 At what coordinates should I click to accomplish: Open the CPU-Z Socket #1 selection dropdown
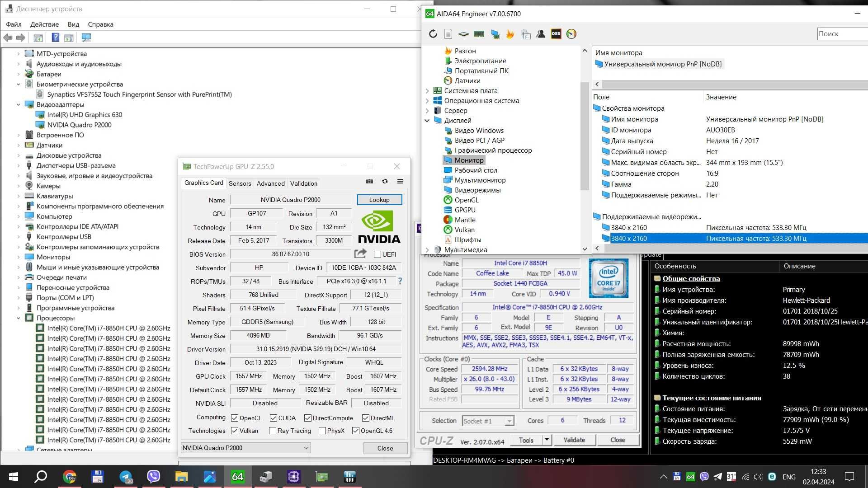click(x=488, y=421)
